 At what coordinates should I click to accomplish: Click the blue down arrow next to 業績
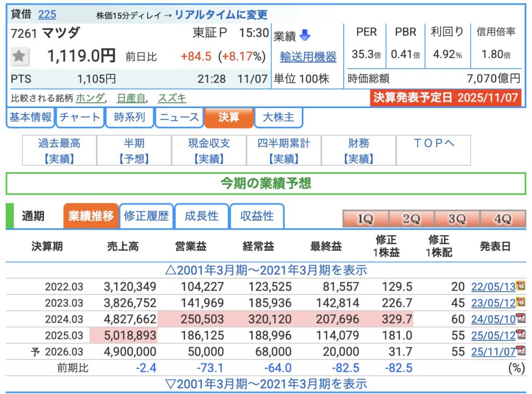[305, 36]
